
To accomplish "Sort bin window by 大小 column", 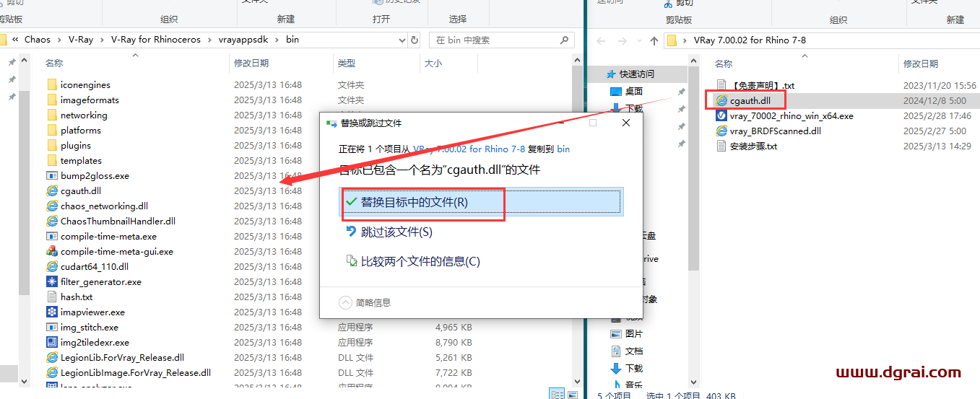I will (x=433, y=63).
